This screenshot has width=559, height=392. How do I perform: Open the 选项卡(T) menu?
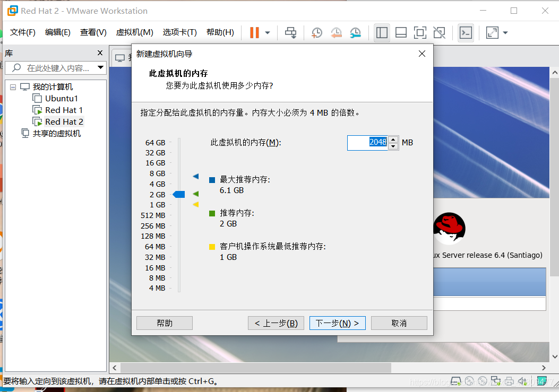(179, 32)
